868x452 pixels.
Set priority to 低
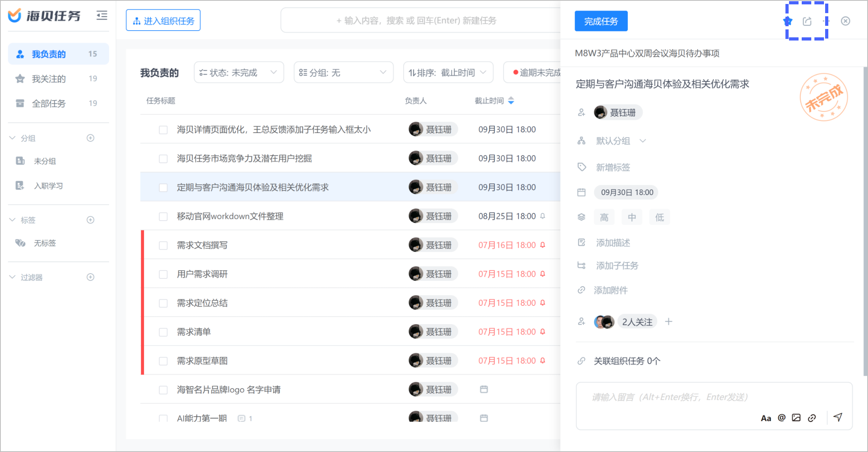[x=660, y=217]
